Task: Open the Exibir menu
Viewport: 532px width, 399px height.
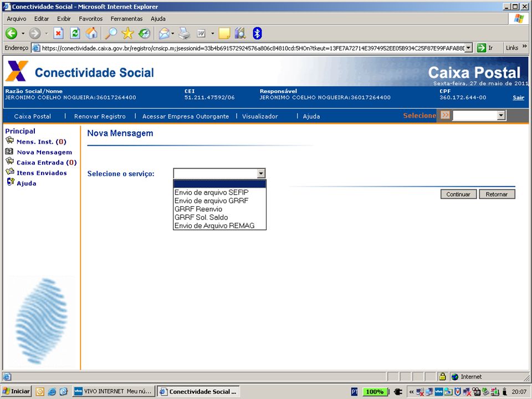Action: 64,19
